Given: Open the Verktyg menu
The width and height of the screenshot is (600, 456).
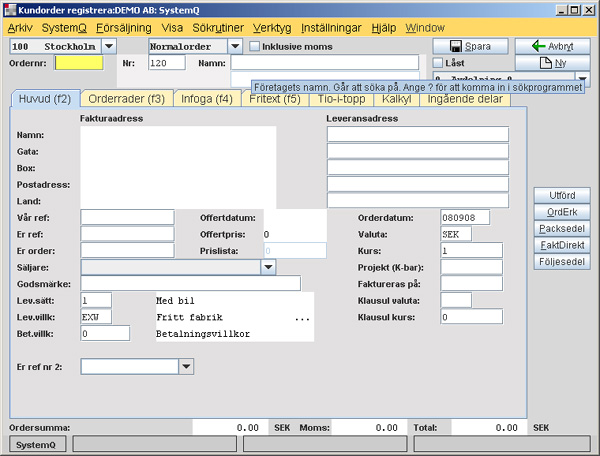Looking at the screenshot, I should coord(272,28).
